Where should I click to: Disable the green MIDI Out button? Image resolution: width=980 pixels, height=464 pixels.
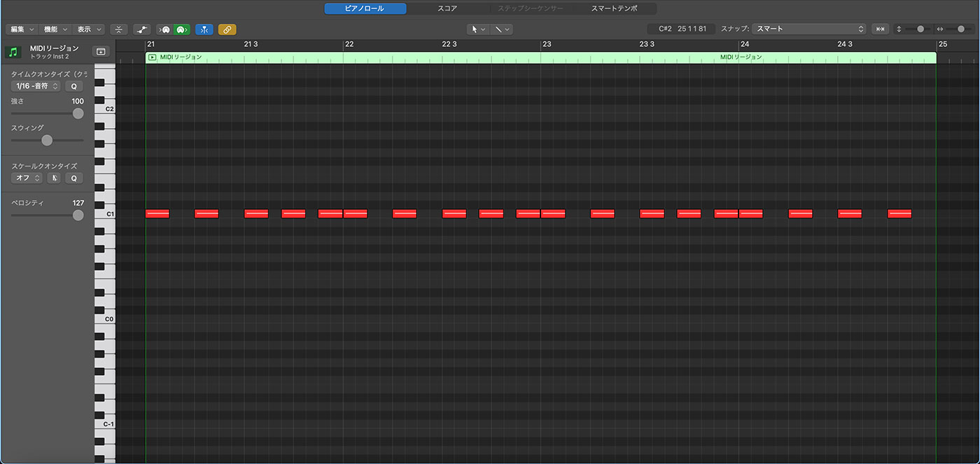tap(181, 29)
